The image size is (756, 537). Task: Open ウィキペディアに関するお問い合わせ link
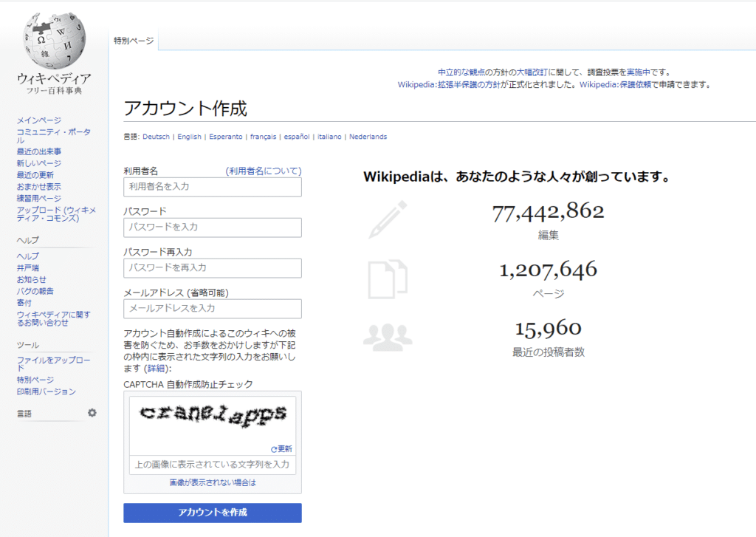(x=53, y=318)
